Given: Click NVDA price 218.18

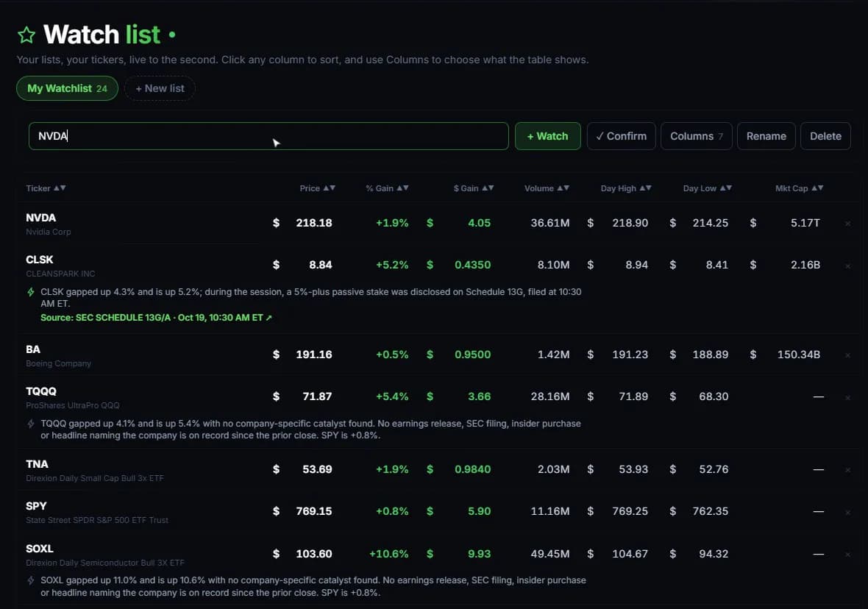Looking at the screenshot, I should pyautogui.click(x=314, y=223).
